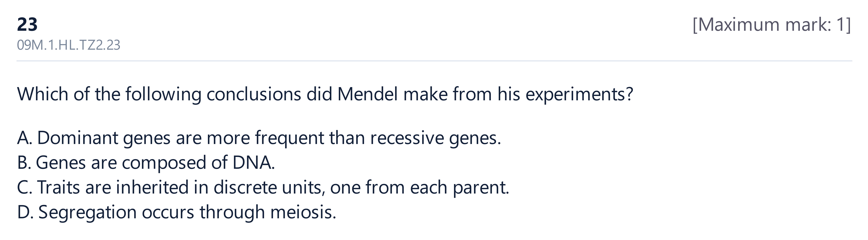Click the word meiosis in option D
Screen dimensions: 868x240
[x=303, y=212]
